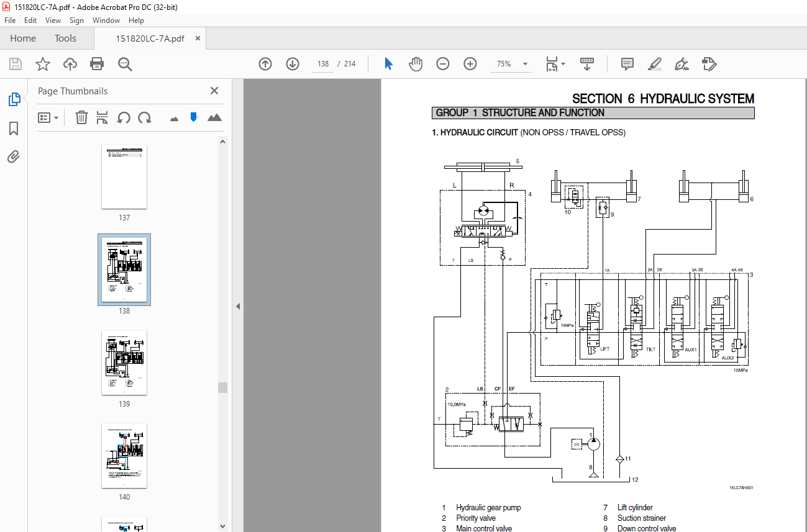Screen dimensions: 807x532
Task: Click the 'Hydraulic gear pump' legend entry
Action: point(488,508)
